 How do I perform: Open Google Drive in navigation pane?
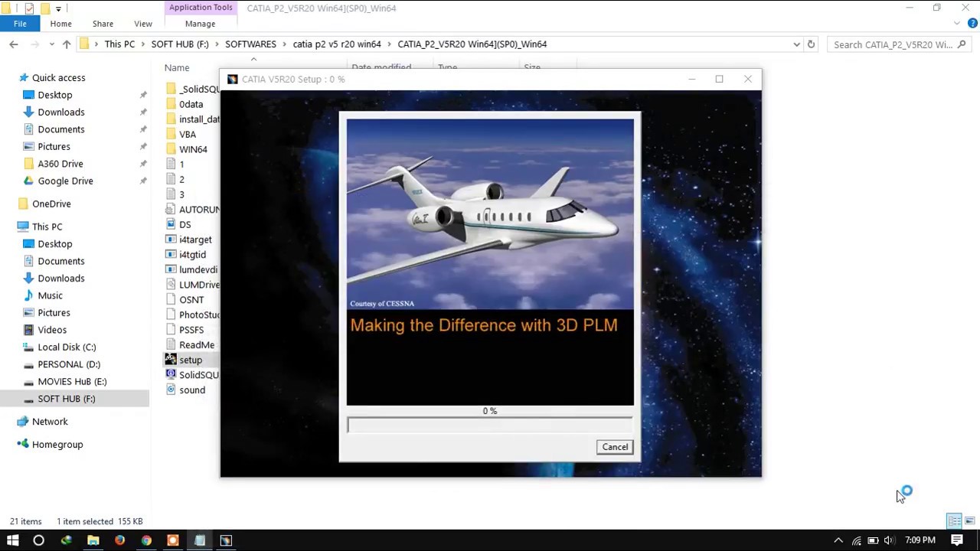[x=65, y=181]
